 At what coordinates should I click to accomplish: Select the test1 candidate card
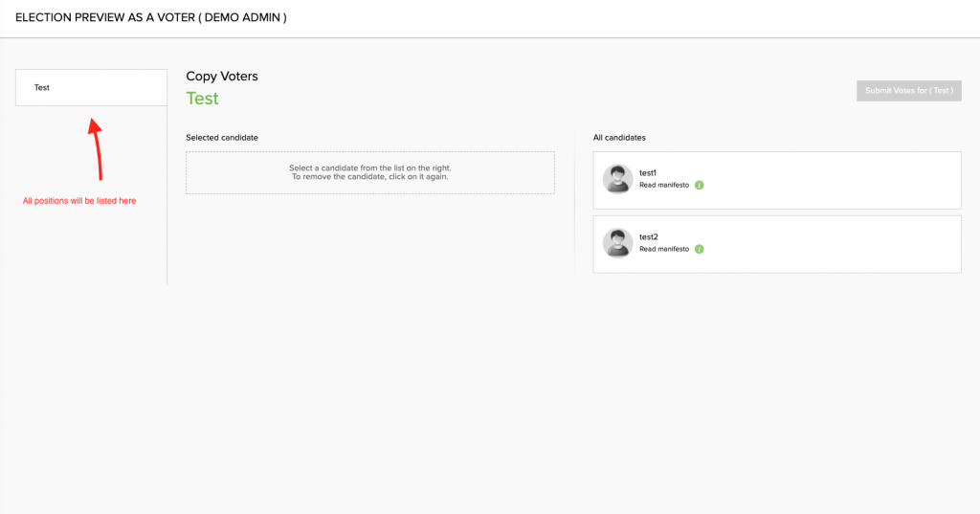(x=777, y=180)
